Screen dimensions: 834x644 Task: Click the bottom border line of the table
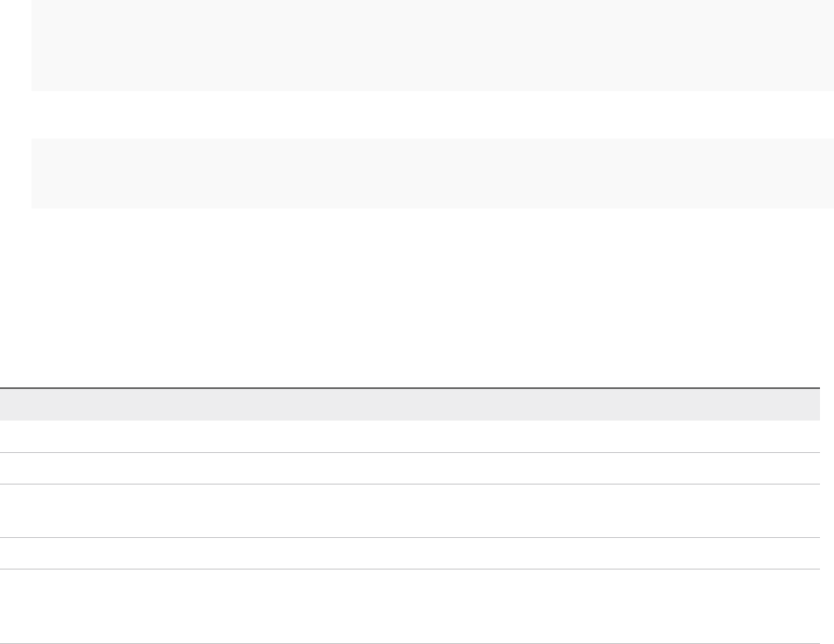point(410,643)
